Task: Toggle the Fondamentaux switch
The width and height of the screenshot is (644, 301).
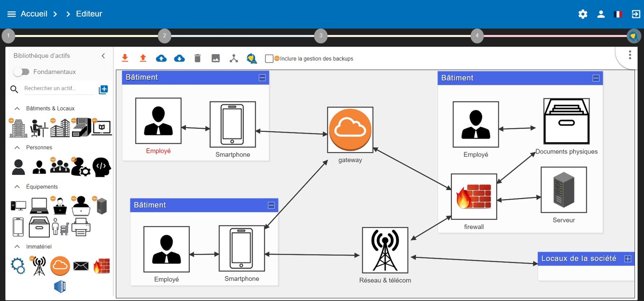Action: (x=21, y=72)
